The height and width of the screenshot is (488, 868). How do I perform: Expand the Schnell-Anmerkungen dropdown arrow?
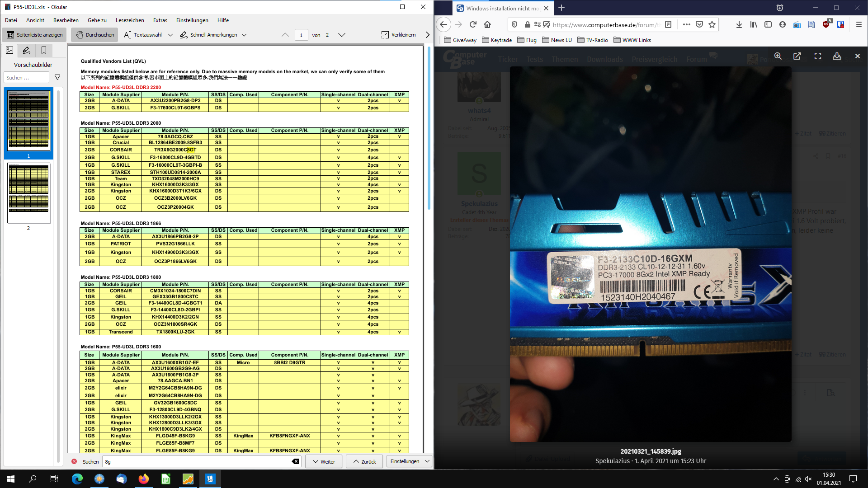coord(244,35)
